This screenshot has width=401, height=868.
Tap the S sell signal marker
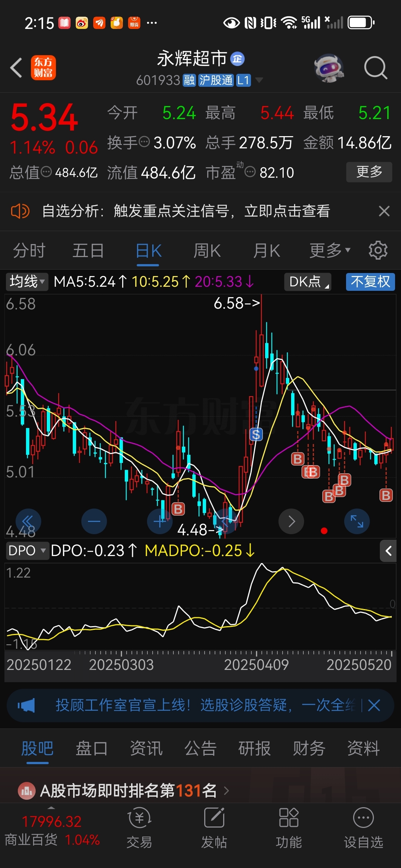256,434
